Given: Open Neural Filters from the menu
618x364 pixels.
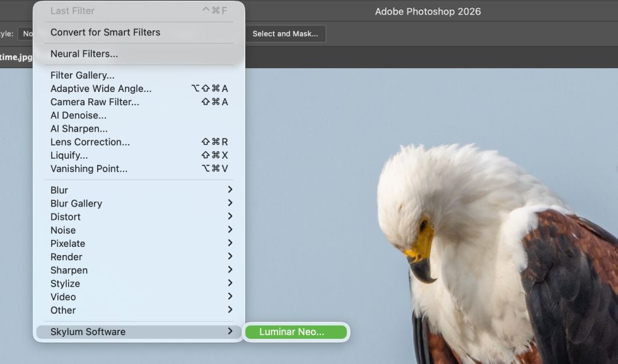Looking at the screenshot, I should 139,54.
